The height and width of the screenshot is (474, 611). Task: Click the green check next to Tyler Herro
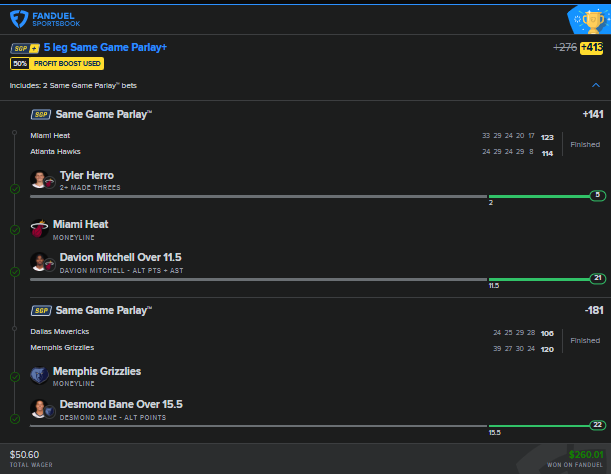tap(15, 189)
